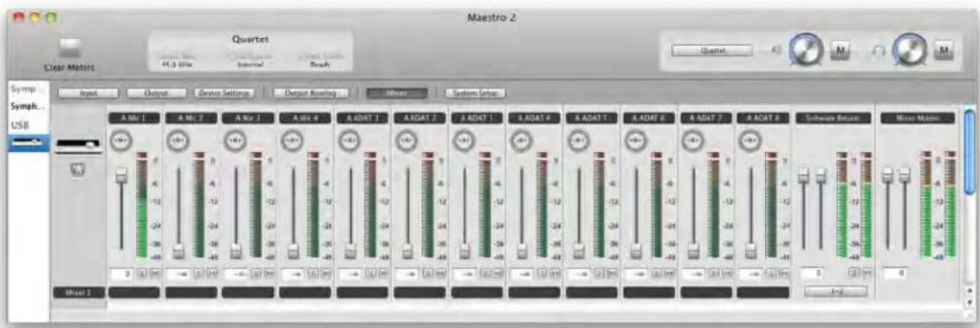Click the A Mic 1 level value field

(122, 273)
